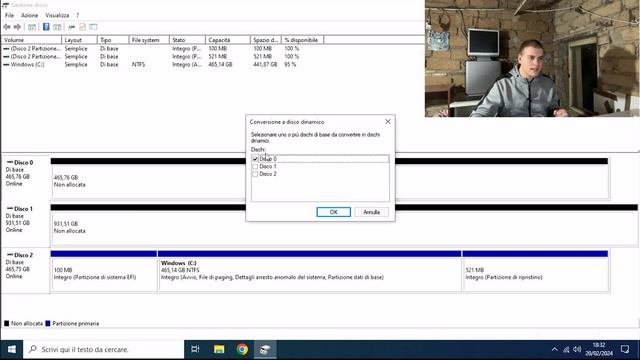This screenshot has width=640, height=360.
Task: Confirm the conversion with OK
Action: pyautogui.click(x=333, y=212)
